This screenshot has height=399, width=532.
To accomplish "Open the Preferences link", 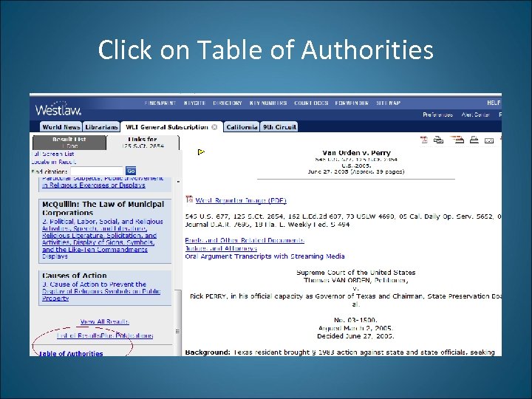I will (437, 115).
